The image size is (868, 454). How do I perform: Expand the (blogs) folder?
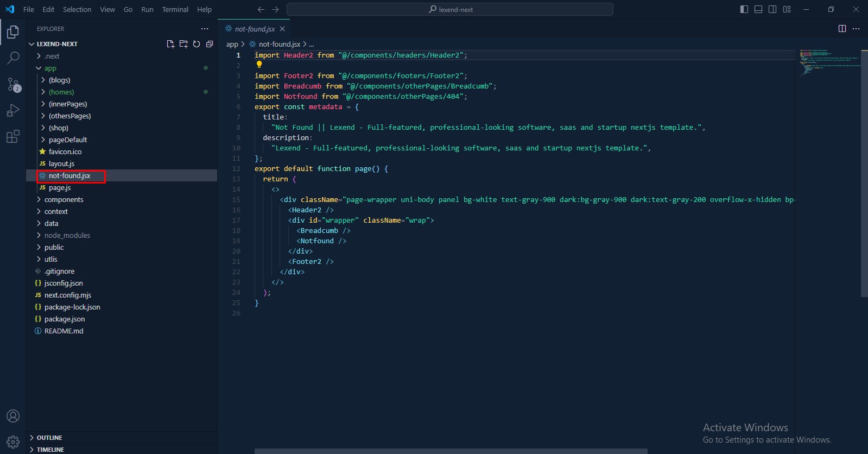(59, 80)
